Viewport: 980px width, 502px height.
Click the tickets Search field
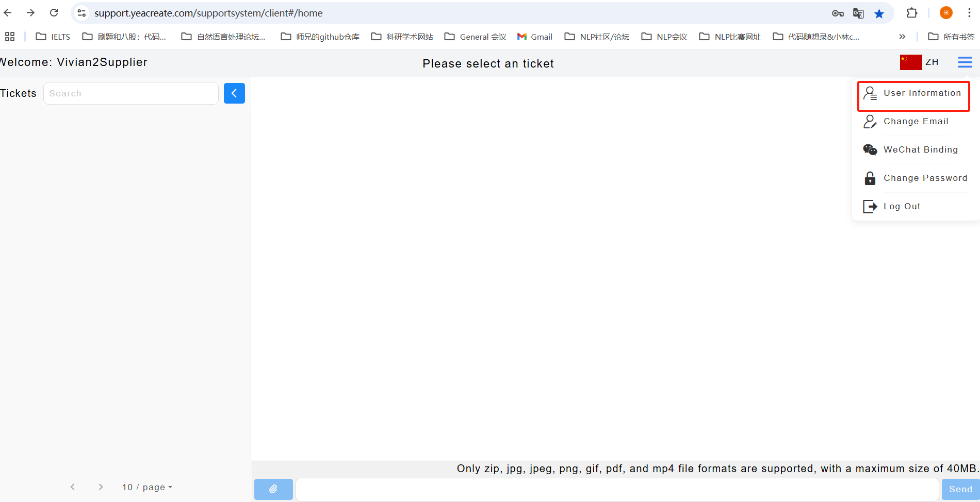[x=131, y=93]
